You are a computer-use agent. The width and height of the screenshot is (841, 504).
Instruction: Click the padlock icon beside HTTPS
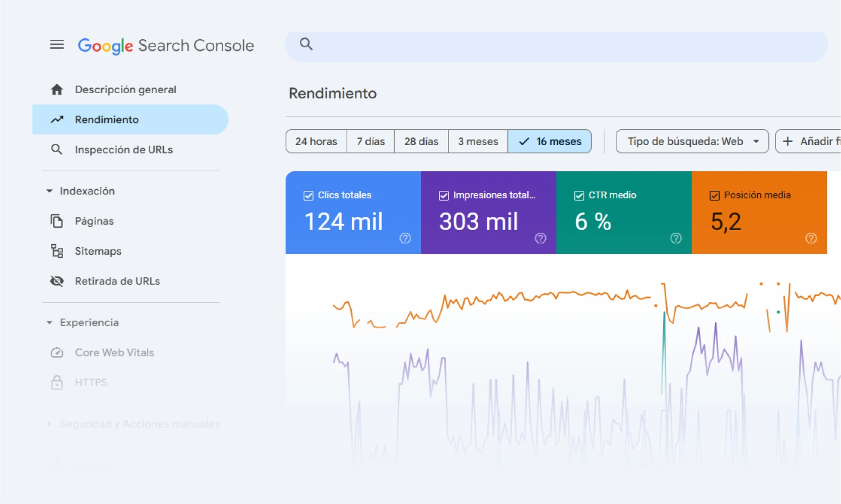pyautogui.click(x=57, y=383)
